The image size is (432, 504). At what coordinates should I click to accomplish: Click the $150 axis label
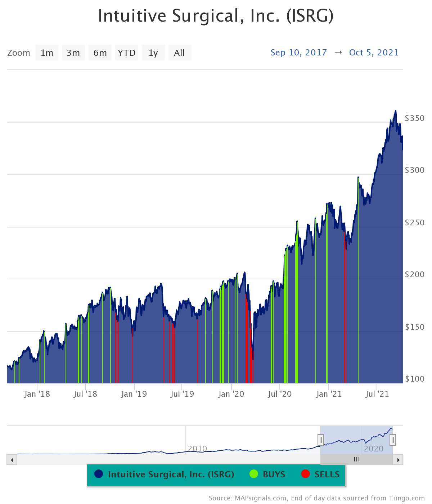click(415, 327)
